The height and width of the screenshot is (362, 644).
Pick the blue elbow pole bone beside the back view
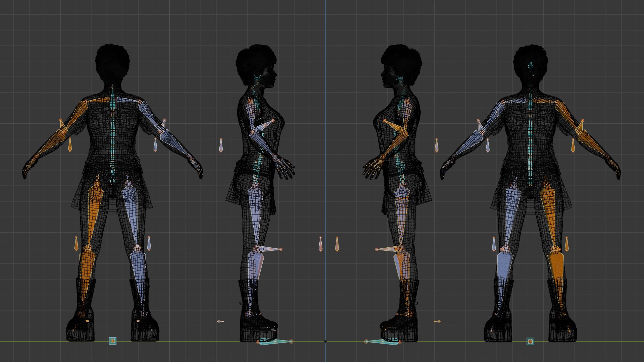pyautogui.click(x=155, y=145)
